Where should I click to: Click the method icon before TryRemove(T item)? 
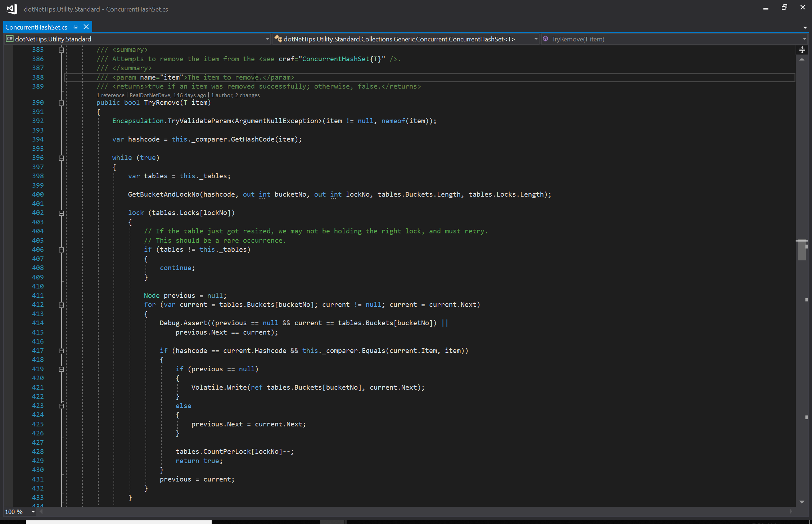coord(546,39)
